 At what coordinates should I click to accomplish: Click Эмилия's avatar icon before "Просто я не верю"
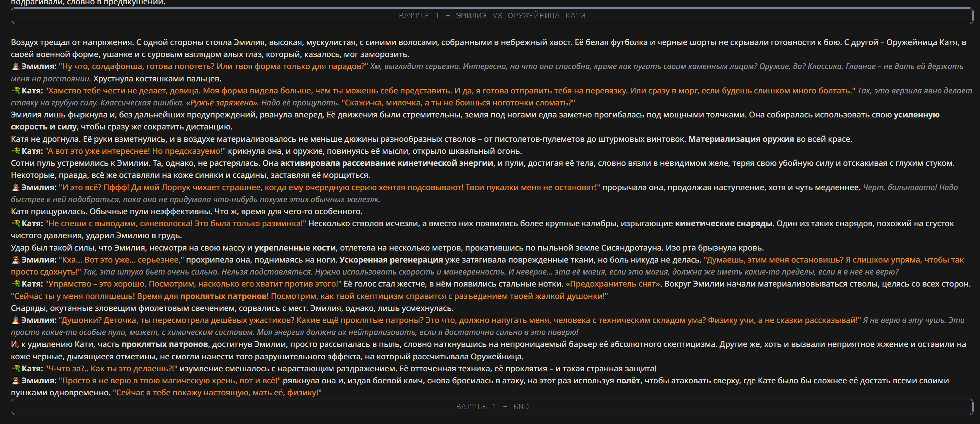click(16, 381)
